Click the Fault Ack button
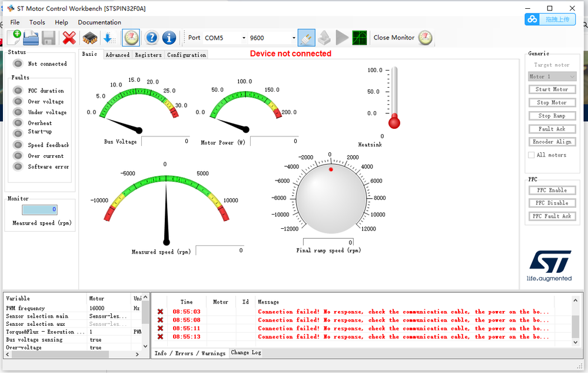Image resolution: width=588 pixels, height=384 pixels. [x=552, y=129]
